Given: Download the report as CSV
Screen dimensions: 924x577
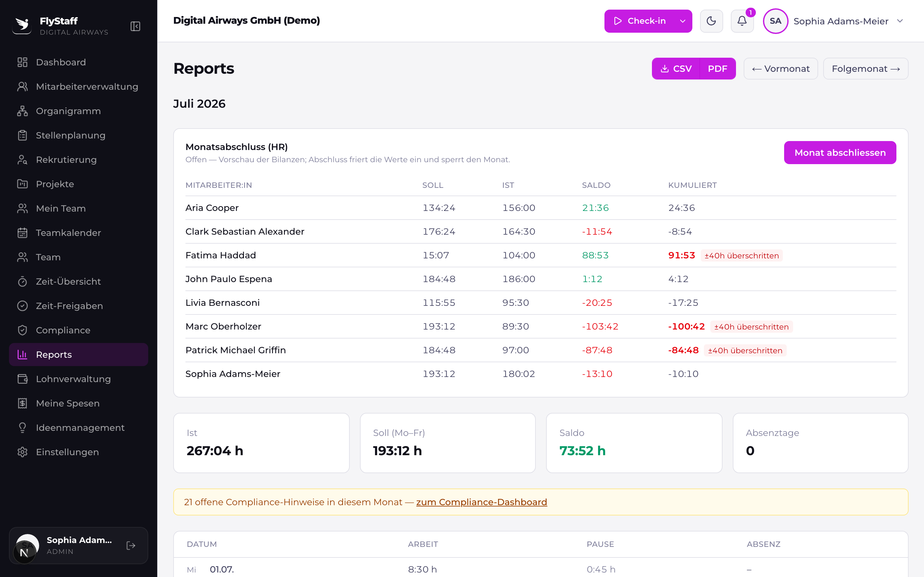Looking at the screenshot, I should 676,69.
